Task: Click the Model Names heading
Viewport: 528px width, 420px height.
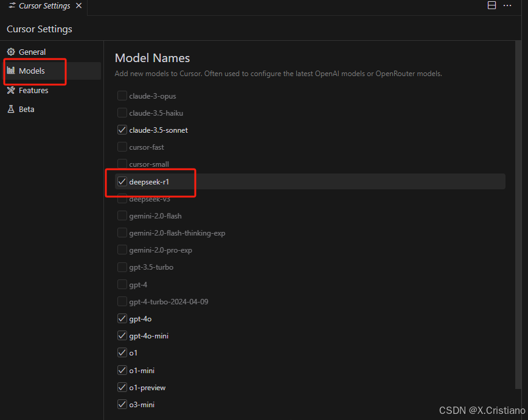Action: (x=152, y=58)
